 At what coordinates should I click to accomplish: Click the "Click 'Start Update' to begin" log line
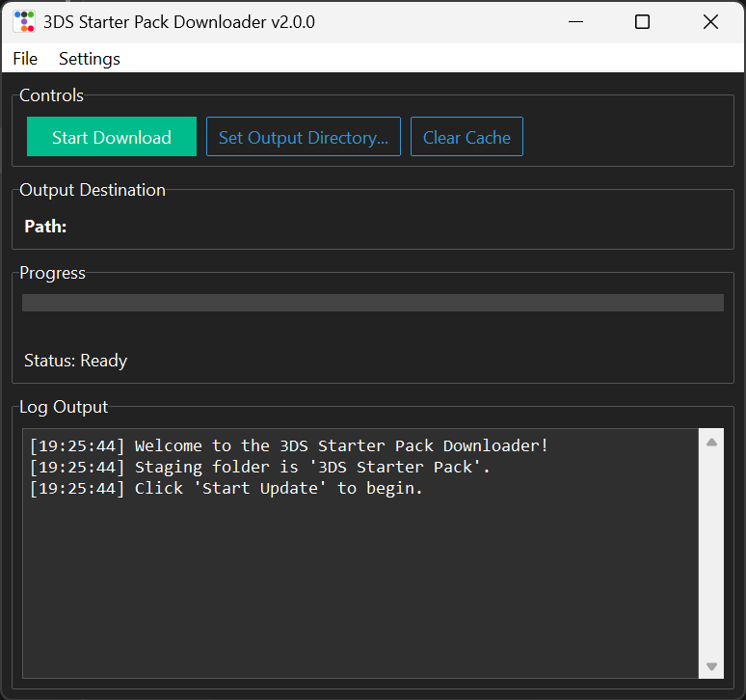pos(226,488)
